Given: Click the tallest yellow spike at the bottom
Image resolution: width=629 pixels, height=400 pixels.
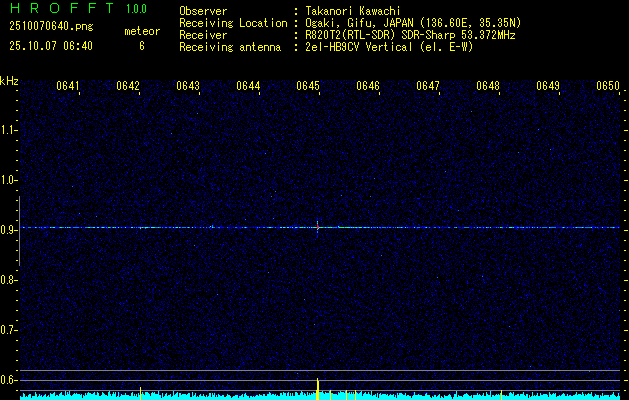Looking at the screenshot, I should coord(317,388).
